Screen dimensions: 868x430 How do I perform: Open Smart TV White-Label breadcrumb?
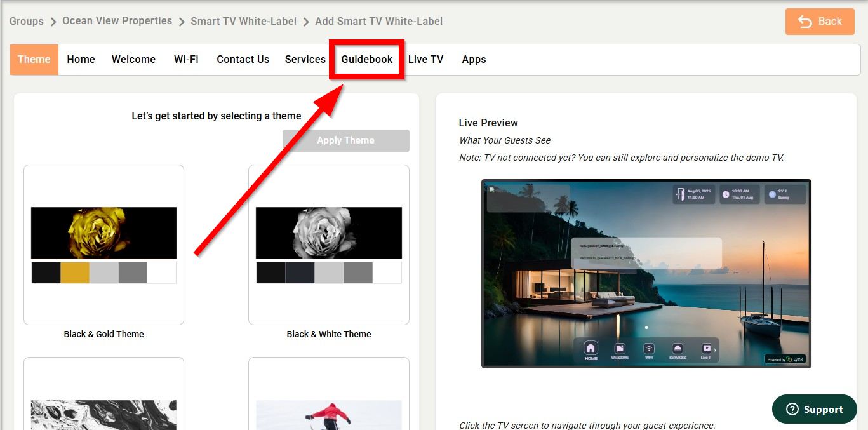tap(244, 21)
